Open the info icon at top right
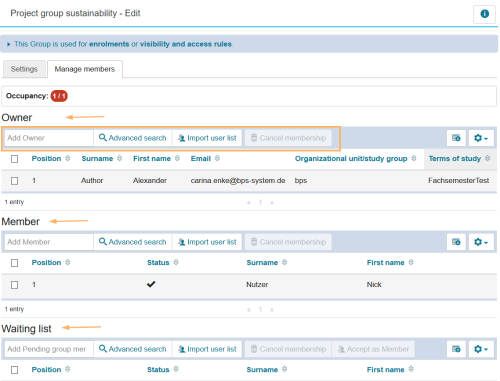This screenshot has width=500, height=381. 484,14
